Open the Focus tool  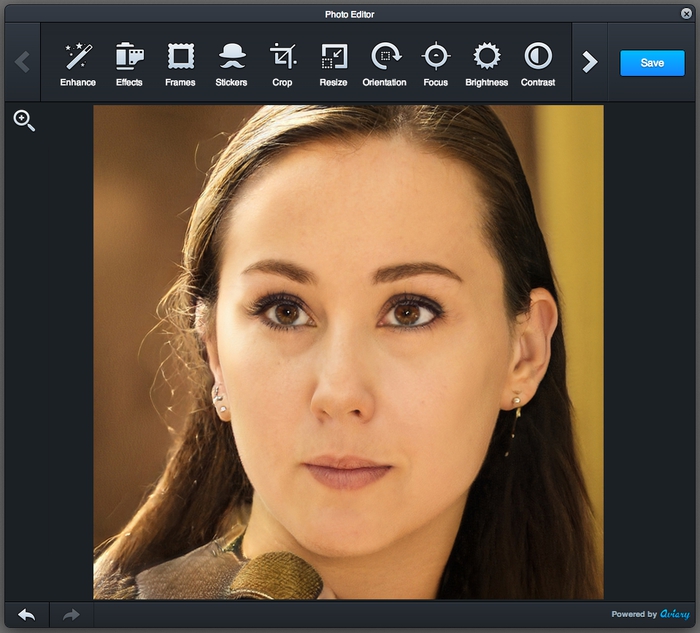coord(436,64)
